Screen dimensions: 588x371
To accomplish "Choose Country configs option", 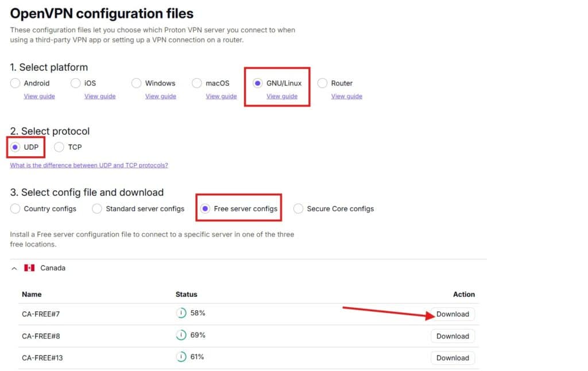I will click(16, 208).
